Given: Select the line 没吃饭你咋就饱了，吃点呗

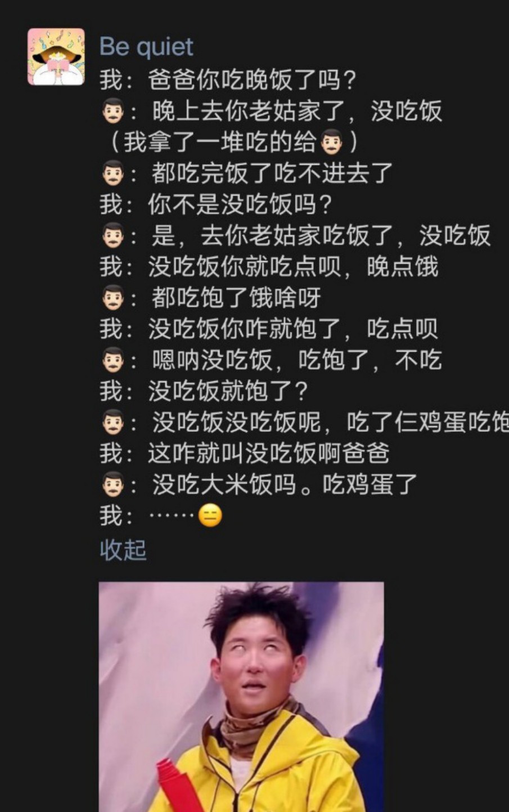Looking at the screenshot, I should tap(293, 329).
